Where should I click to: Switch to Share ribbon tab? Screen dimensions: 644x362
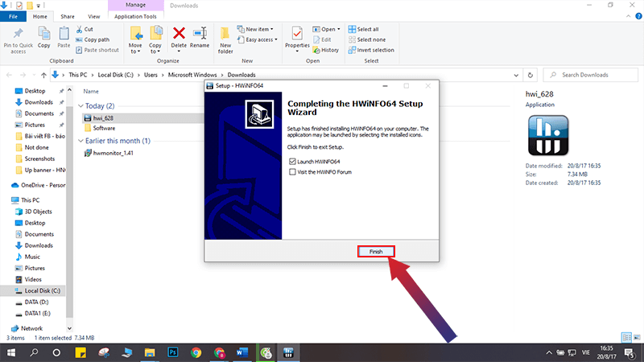(x=68, y=16)
